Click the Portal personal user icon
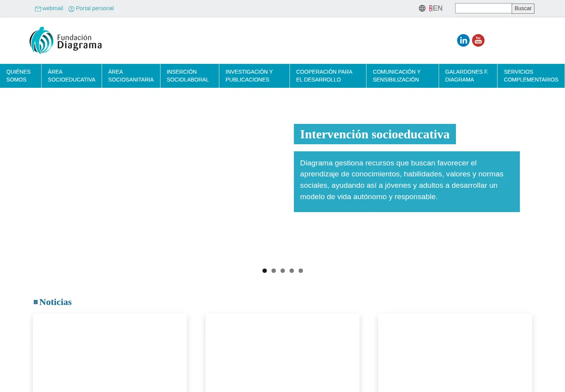Image resolution: width=565 pixels, height=392 pixels. point(71,9)
